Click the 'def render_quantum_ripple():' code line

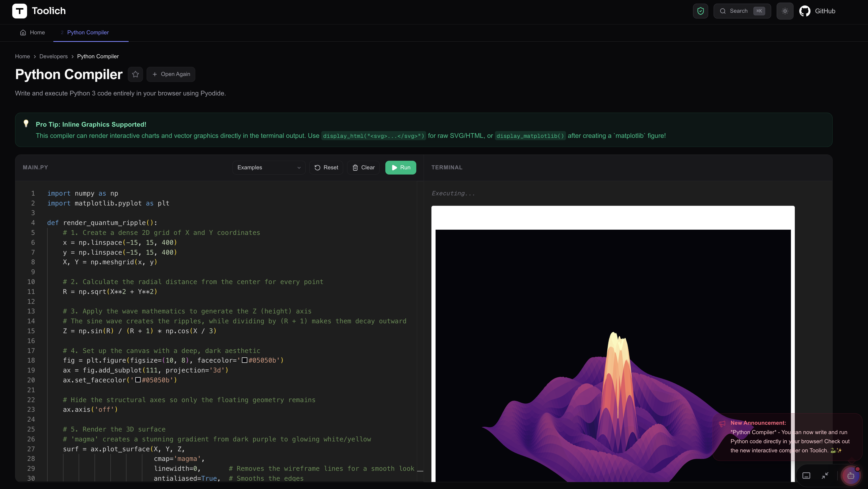point(102,223)
